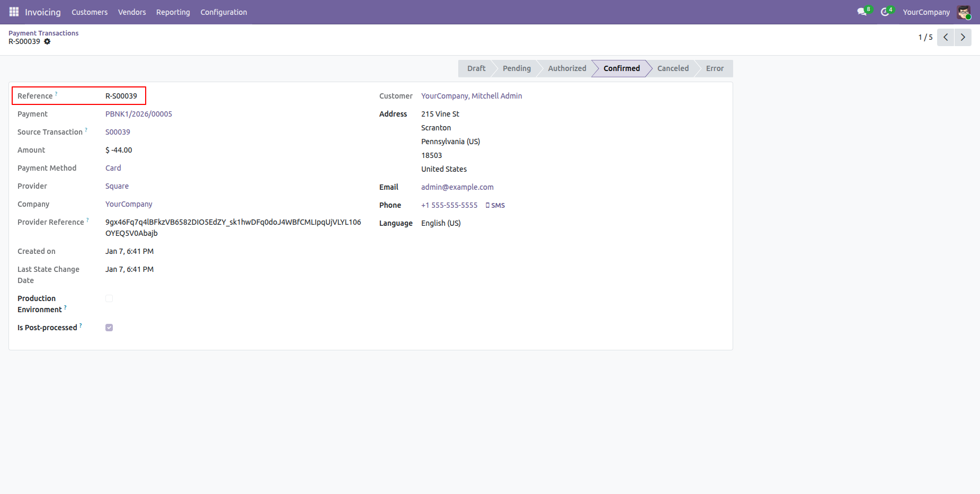Open the Vendors menu

pos(132,12)
